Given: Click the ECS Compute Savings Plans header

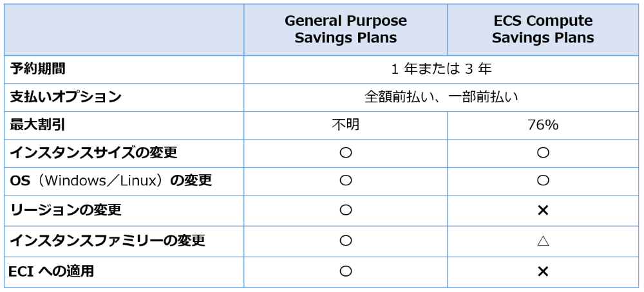Looking at the screenshot, I should coord(543,30).
